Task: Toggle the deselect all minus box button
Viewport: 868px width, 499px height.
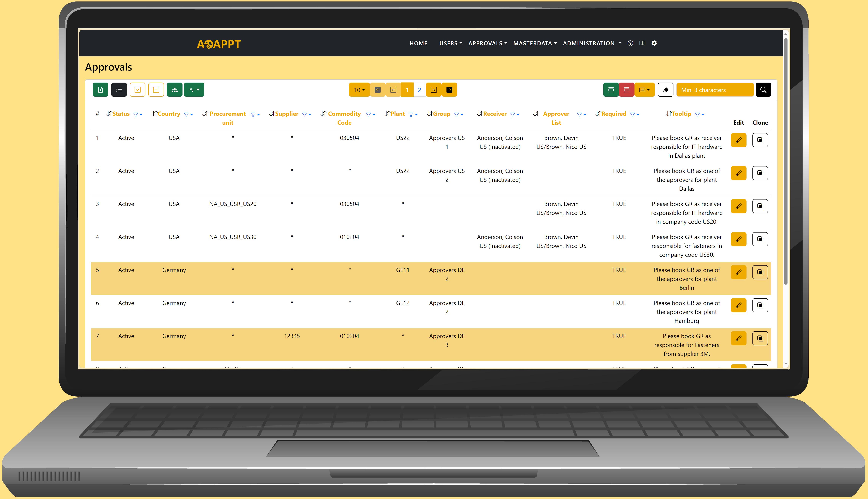Action: coord(156,90)
